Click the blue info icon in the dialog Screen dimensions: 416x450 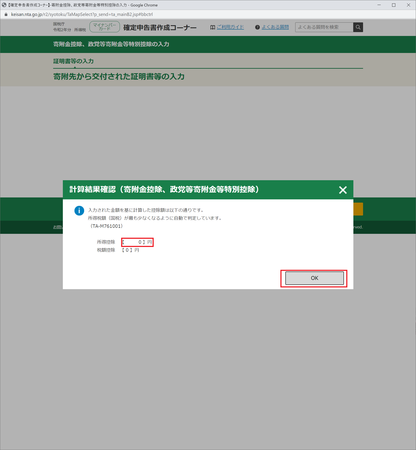79,211
